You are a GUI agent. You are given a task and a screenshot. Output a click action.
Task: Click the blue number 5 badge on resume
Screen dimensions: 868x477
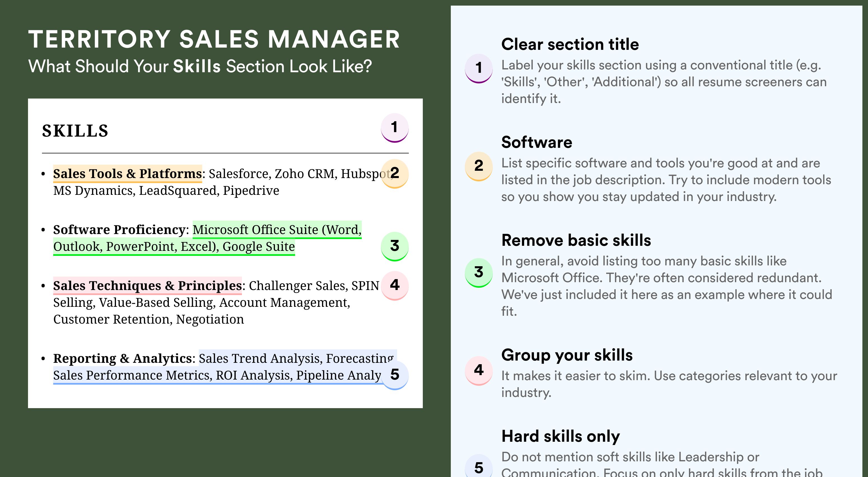coord(395,375)
